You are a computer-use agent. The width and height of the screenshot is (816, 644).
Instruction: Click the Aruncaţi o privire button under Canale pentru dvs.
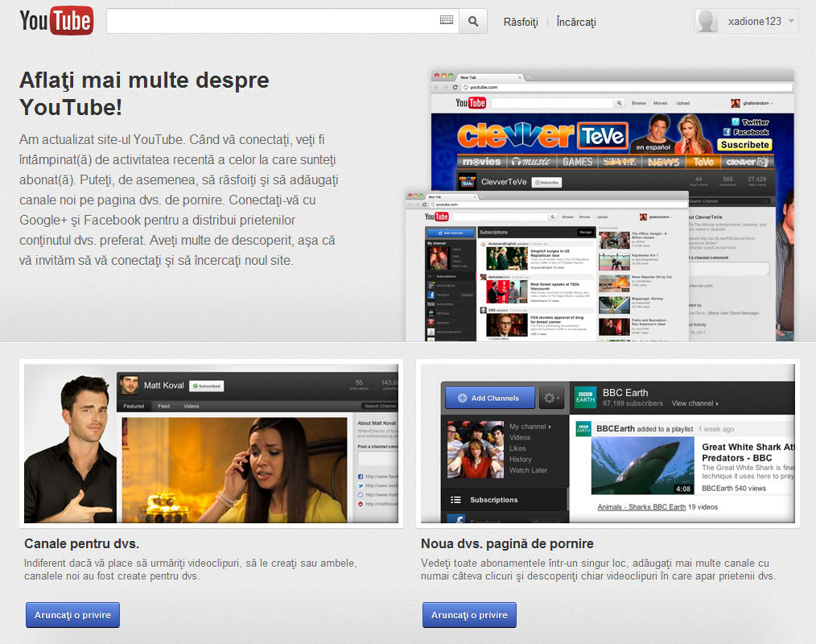tap(73, 615)
